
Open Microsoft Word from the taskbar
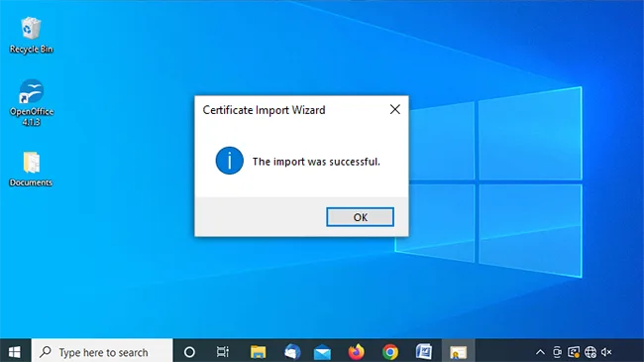[x=424, y=352]
